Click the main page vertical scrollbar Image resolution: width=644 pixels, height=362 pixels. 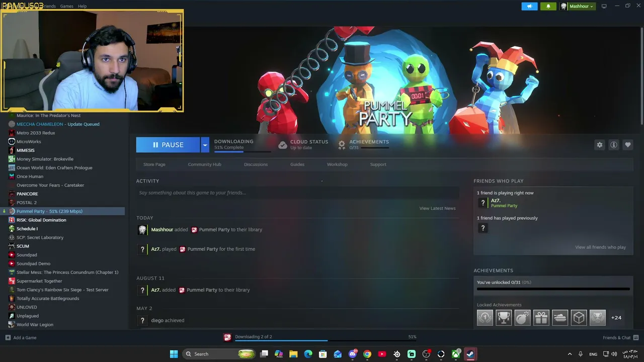641,75
